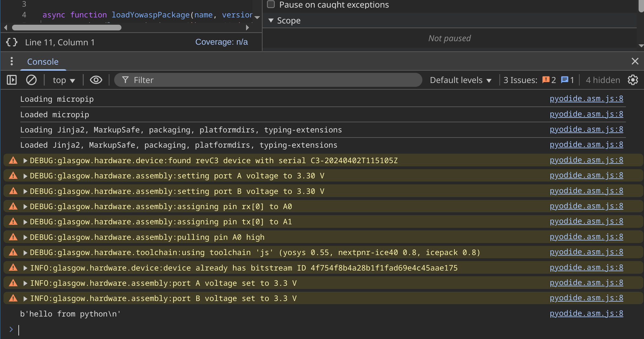This screenshot has height=339, width=644.
Task: Clear the console with the ban icon
Action: point(31,80)
